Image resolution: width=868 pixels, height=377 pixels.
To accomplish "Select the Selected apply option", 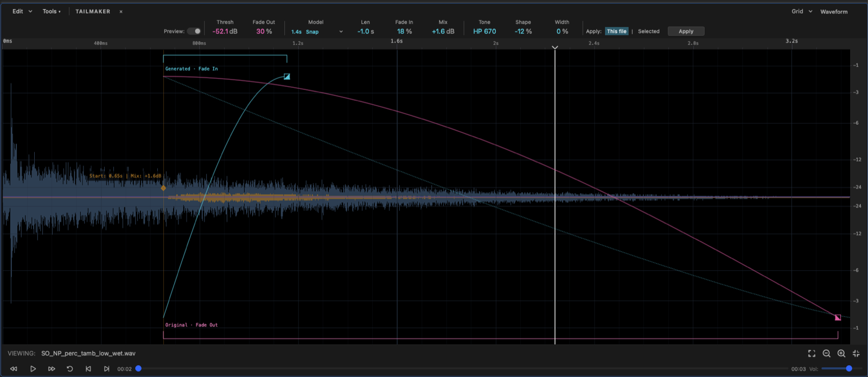I will point(649,31).
